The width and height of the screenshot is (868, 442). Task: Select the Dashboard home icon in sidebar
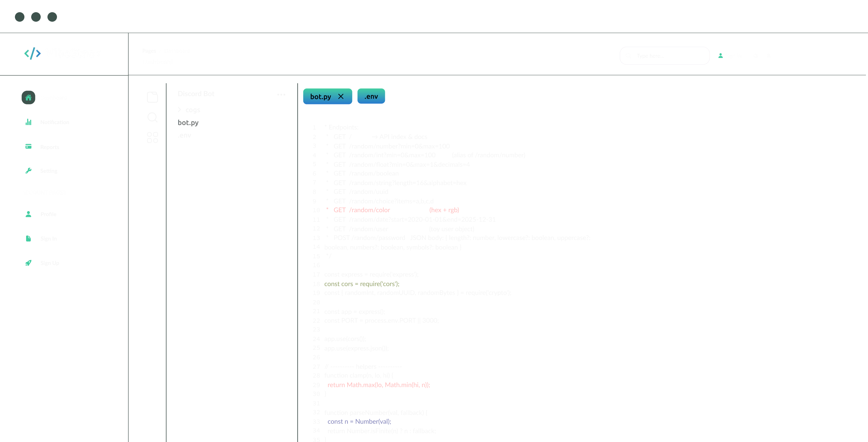[28, 98]
